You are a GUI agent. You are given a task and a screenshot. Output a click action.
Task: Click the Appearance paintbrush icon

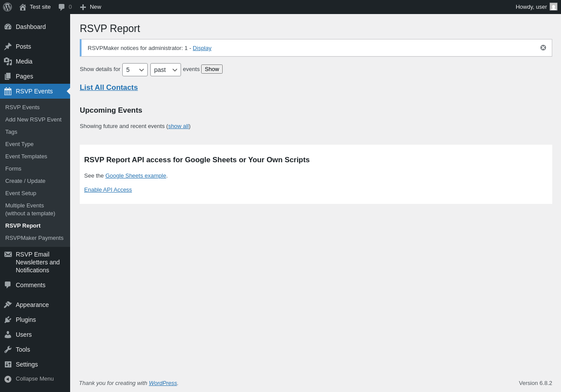click(x=8, y=305)
